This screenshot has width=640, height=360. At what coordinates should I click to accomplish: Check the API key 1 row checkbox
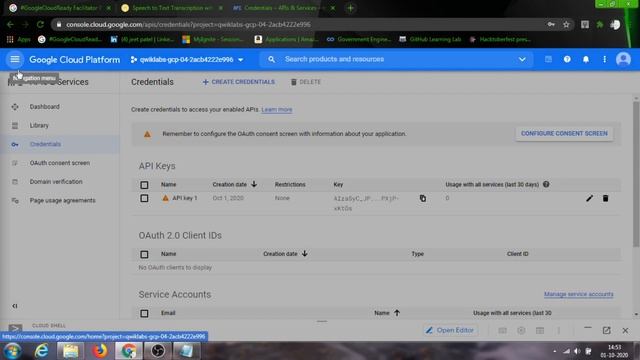pos(144,198)
